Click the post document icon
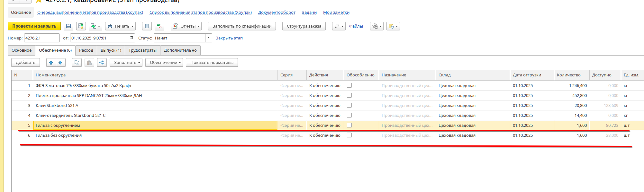644x192 pixels. tap(81, 26)
